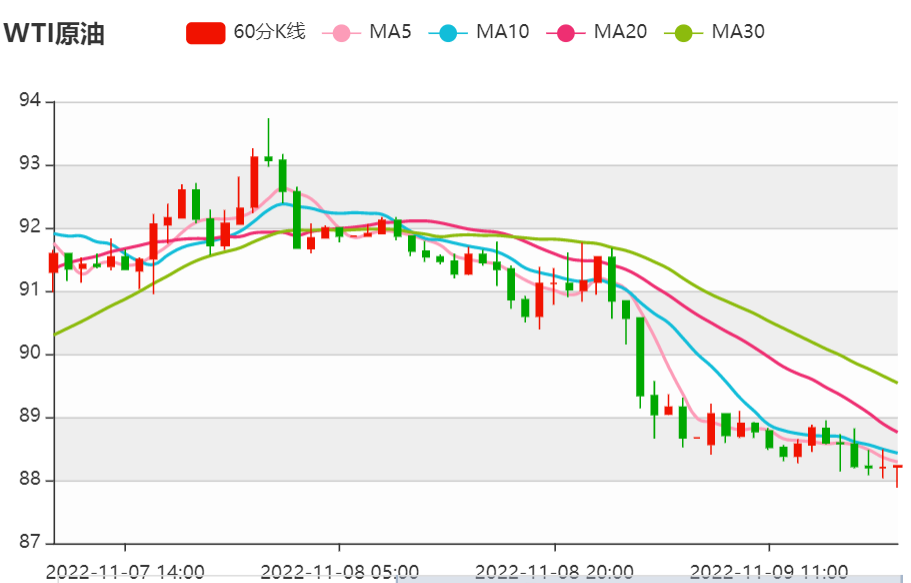The height and width of the screenshot is (583, 911).
Task: Click the 94 price axis label
Action: point(30,101)
